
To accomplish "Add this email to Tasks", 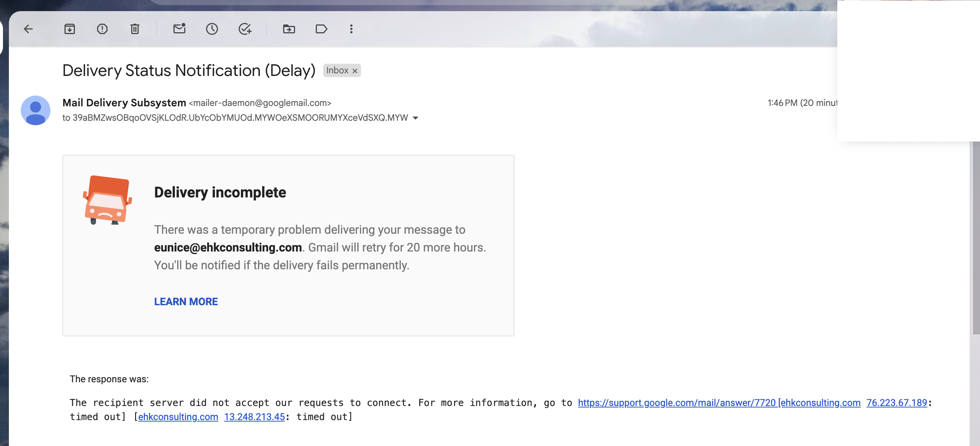I will pos(245,29).
